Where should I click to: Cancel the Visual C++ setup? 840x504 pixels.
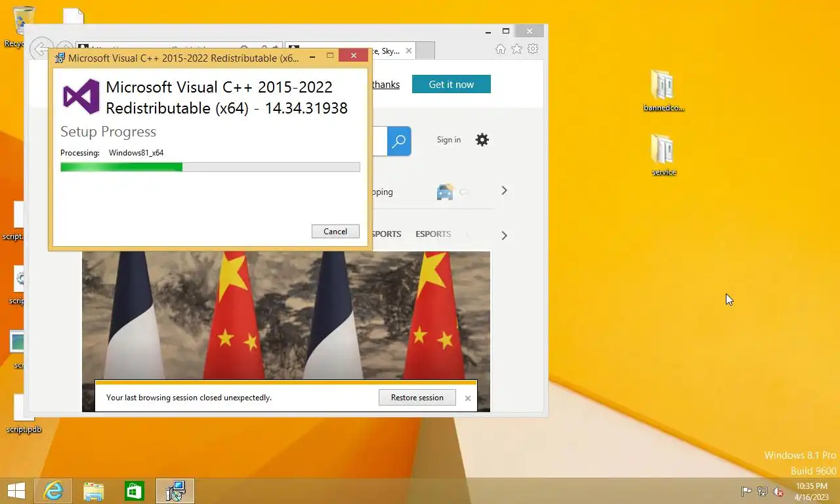pyautogui.click(x=335, y=231)
